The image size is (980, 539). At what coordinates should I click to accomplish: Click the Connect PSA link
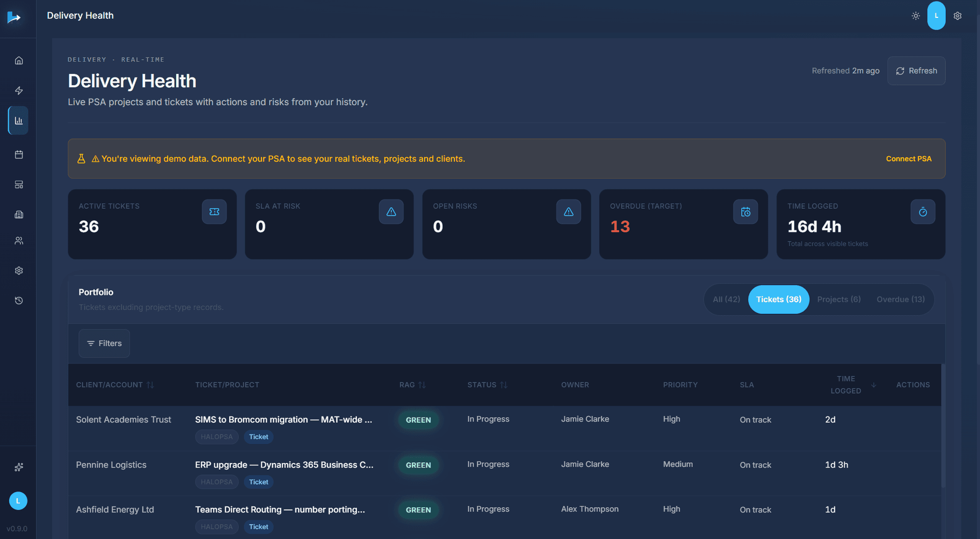tap(909, 159)
